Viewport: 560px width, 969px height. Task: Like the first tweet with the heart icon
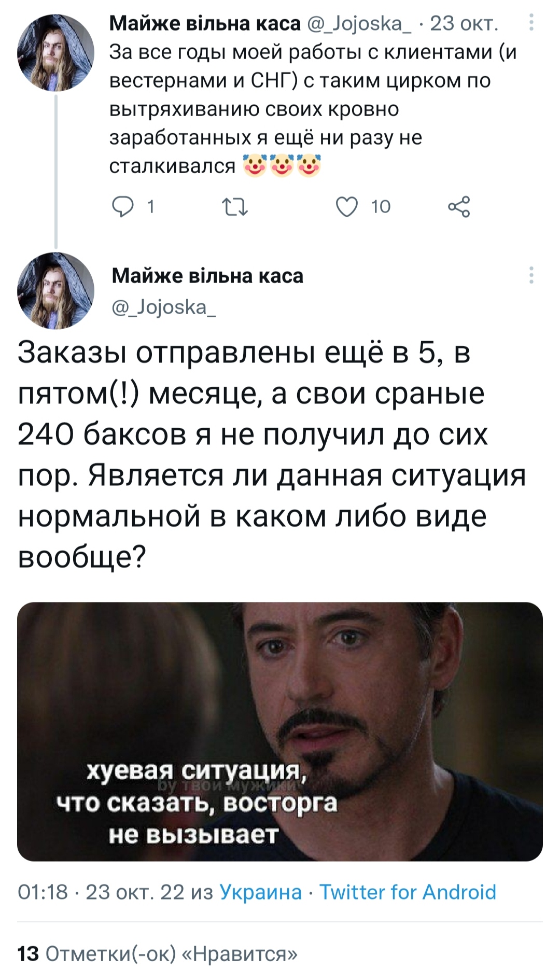(346, 207)
